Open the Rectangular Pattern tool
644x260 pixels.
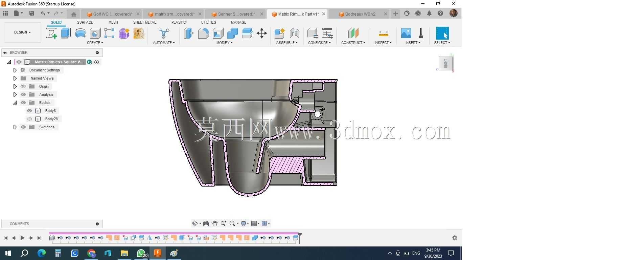coord(109,33)
